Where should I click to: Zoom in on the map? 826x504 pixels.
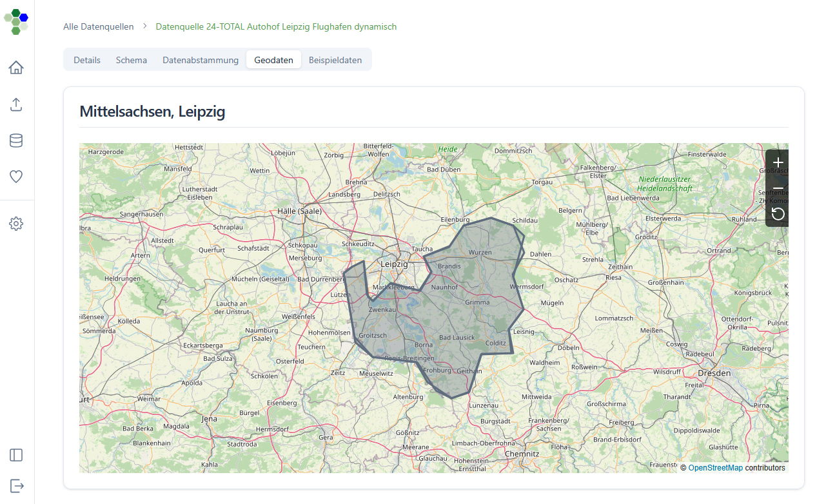click(778, 162)
